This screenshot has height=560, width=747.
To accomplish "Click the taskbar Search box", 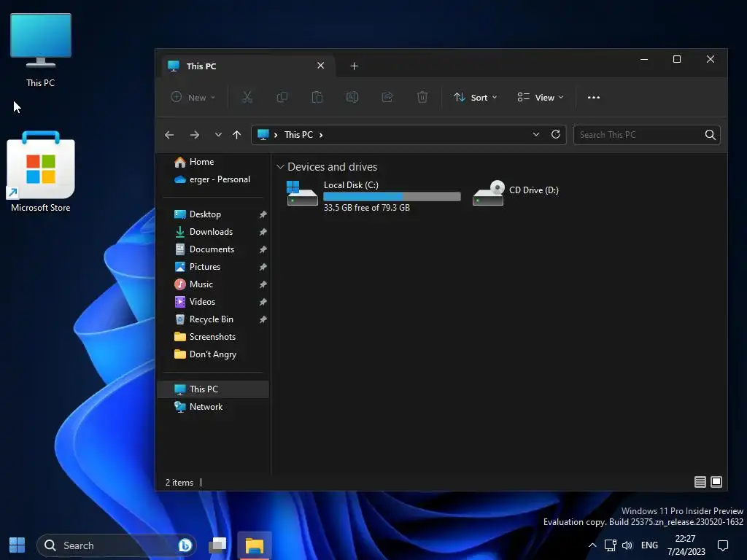I will point(116,545).
